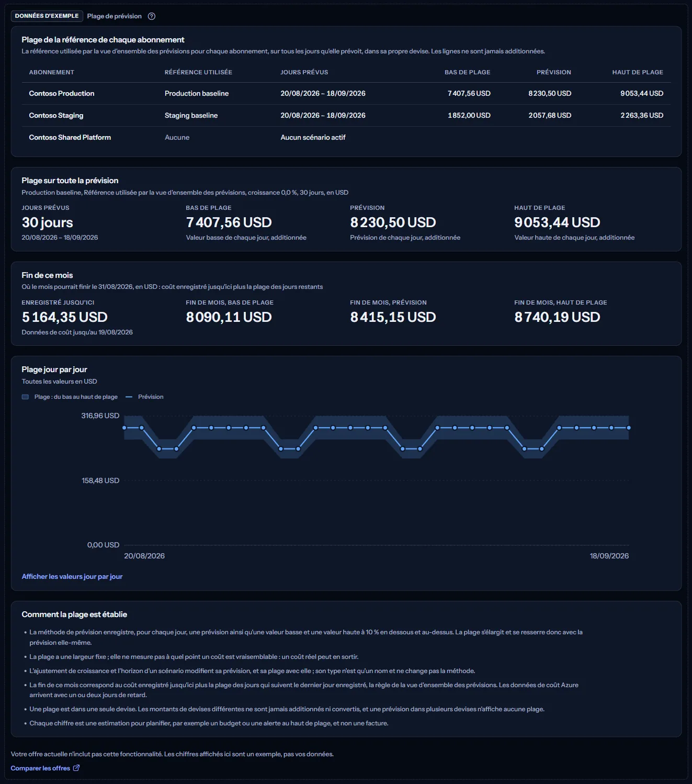The width and height of the screenshot is (692, 784).
Task: Select the Contoso Staging subscription name
Action: pos(56,115)
